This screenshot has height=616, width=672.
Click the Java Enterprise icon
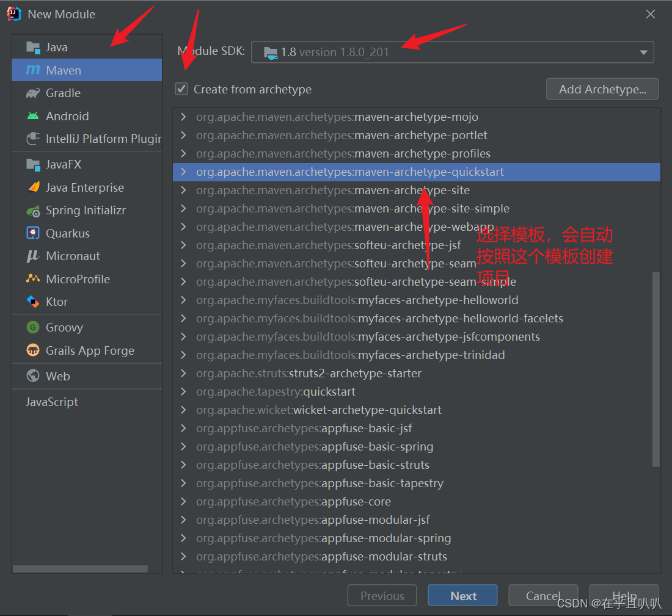tap(33, 187)
